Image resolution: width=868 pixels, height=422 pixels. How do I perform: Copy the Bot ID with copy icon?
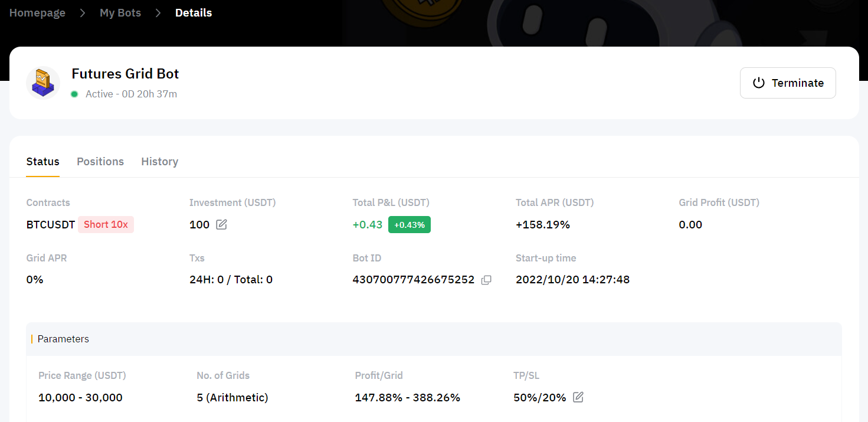tap(486, 280)
